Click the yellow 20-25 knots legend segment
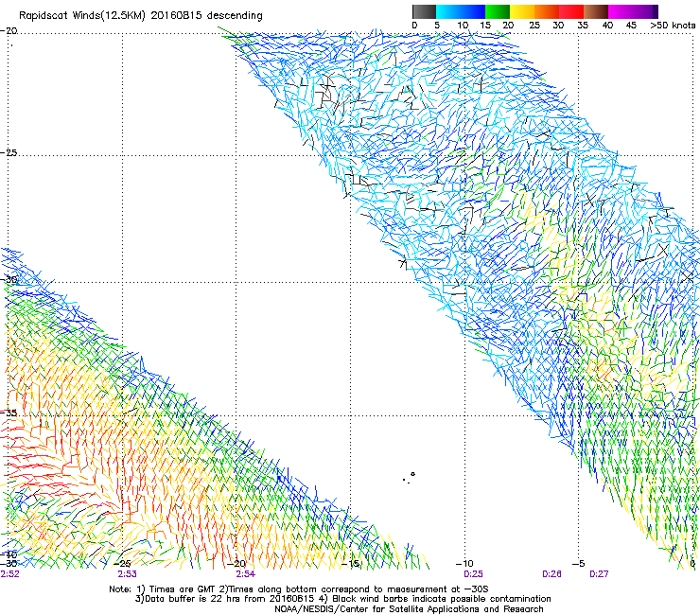The image size is (700, 615). point(522,11)
